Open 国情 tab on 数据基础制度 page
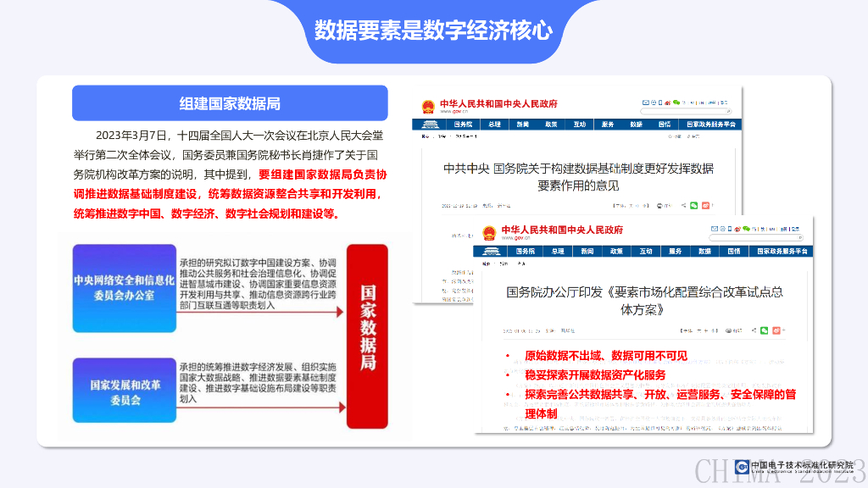The height and width of the screenshot is (488, 868). click(x=665, y=125)
